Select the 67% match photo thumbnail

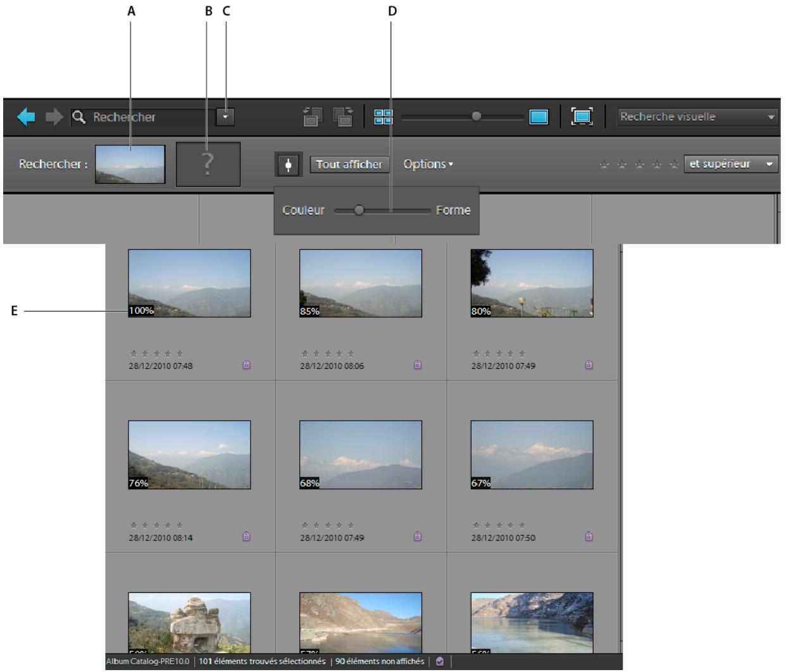coord(532,454)
